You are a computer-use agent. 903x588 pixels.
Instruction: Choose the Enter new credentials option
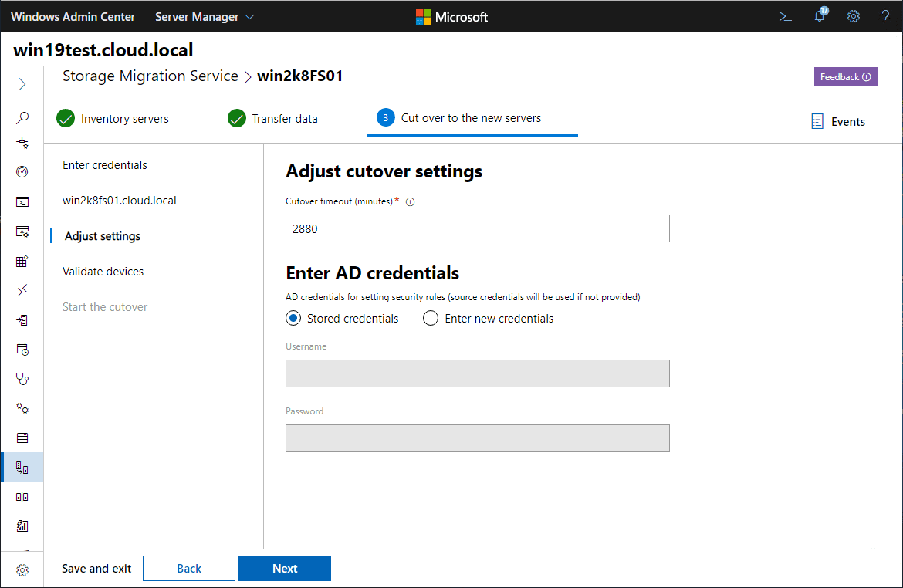coord(431,319)
